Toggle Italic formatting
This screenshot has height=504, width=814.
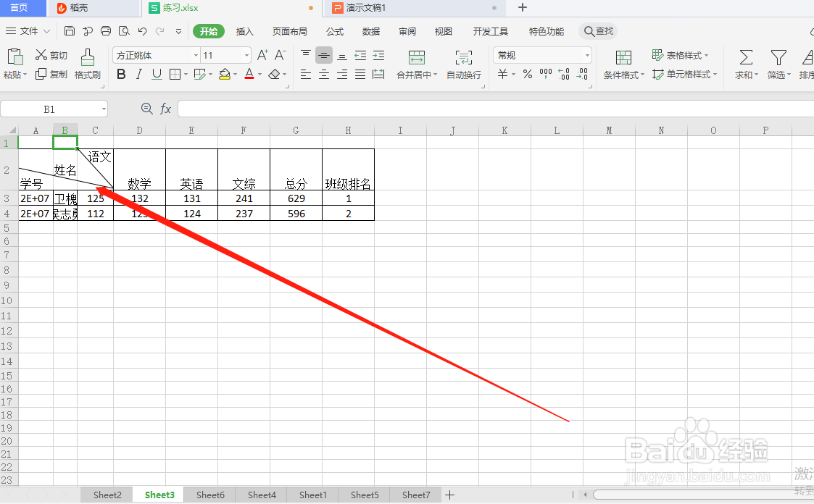[x=138, y=74]
